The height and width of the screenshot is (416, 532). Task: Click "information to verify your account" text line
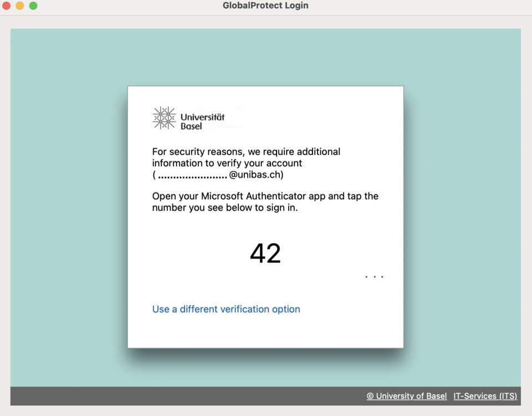pos(227,163)
